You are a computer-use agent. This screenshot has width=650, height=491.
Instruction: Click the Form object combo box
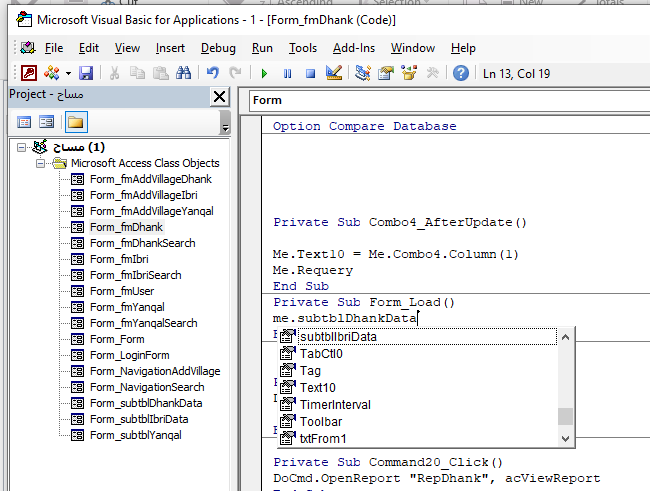click(449, 101)
